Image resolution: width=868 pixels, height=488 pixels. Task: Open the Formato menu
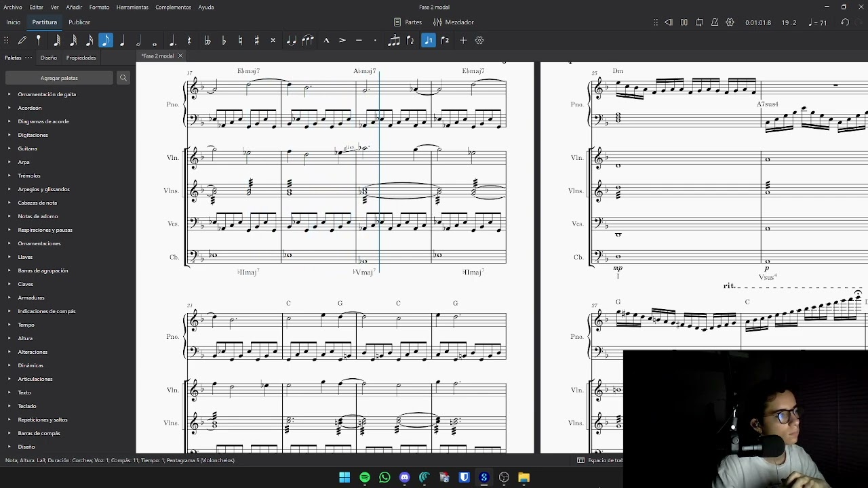[99, 7]
